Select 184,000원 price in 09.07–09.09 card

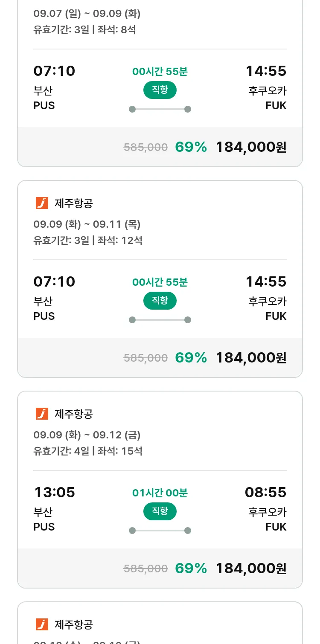tap(251, 147)
